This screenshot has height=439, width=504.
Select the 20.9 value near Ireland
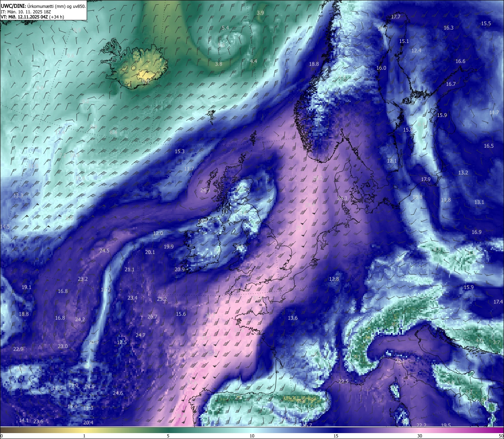click(180, 269)
